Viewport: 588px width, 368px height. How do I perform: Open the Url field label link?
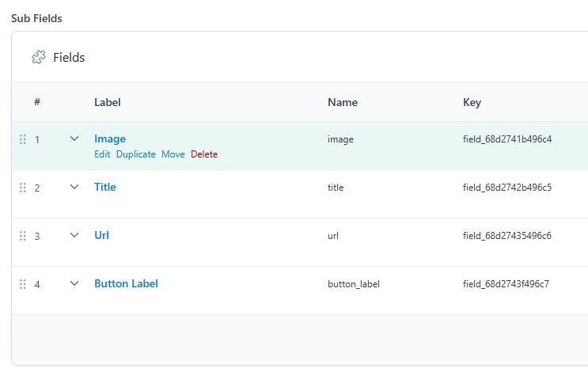pos(101,235)
